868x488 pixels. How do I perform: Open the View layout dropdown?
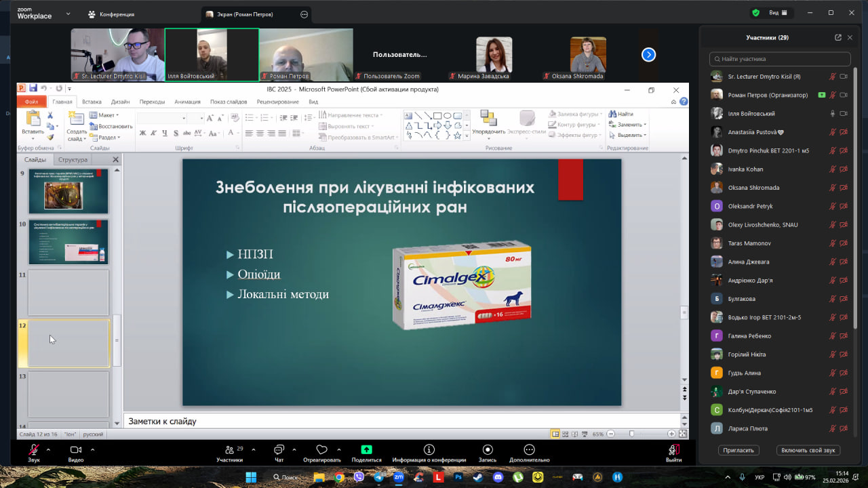point(777,13)
